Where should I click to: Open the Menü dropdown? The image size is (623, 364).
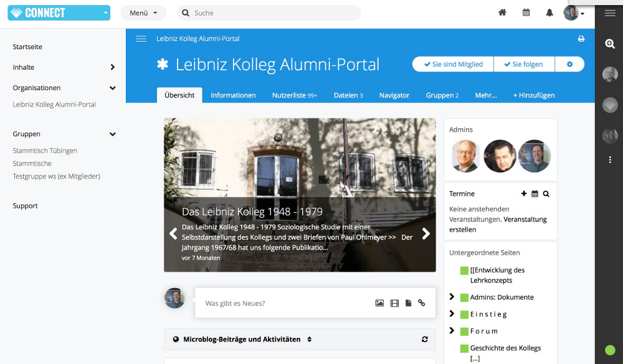(143, 13)
